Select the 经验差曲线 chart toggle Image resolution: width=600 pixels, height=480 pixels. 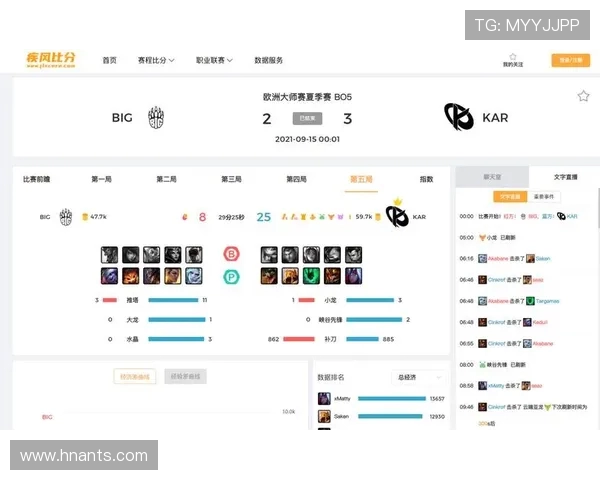[186, 376]
